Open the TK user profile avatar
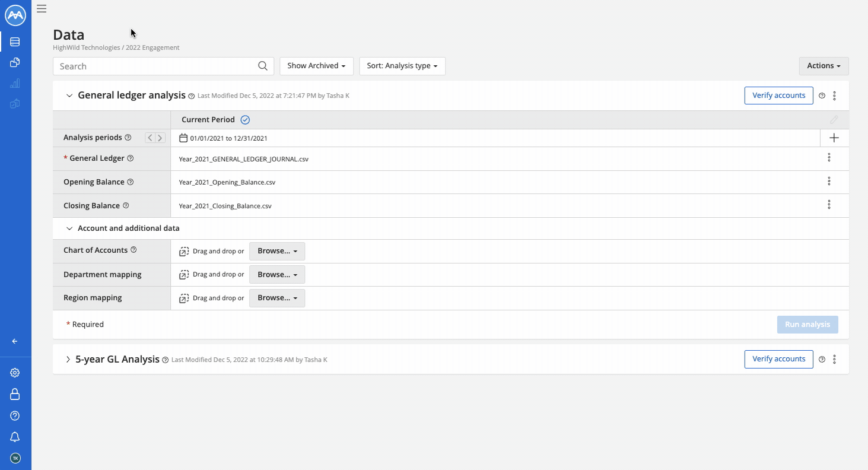Image resolution: width=868 pixels, height=470 pixels. click(x=15, y=458)
